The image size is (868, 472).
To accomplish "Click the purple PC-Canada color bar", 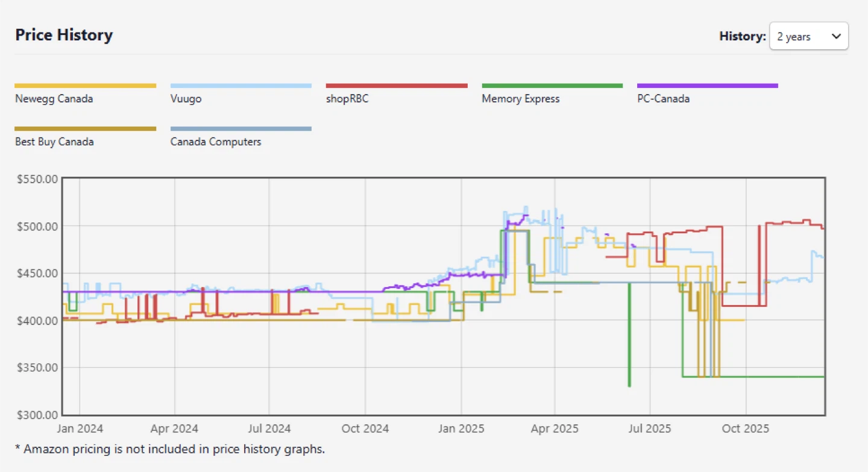I will [x=708, y=86].
